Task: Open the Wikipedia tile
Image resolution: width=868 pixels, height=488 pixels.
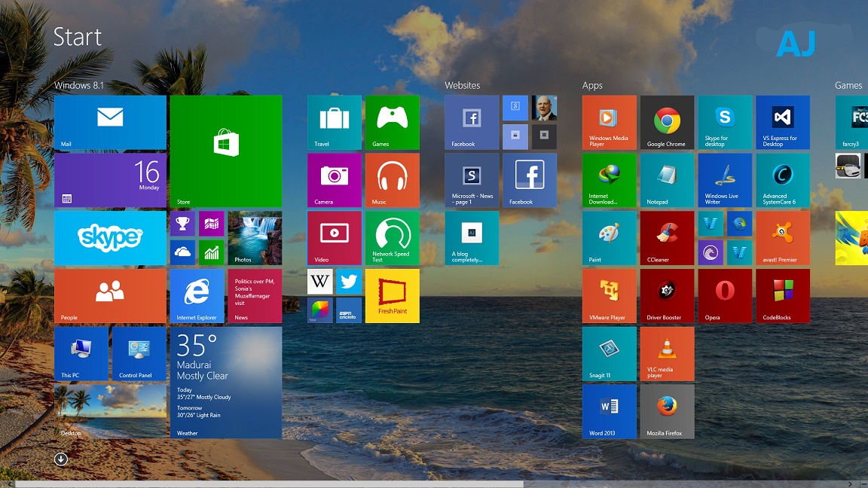Action: (320, 282)
